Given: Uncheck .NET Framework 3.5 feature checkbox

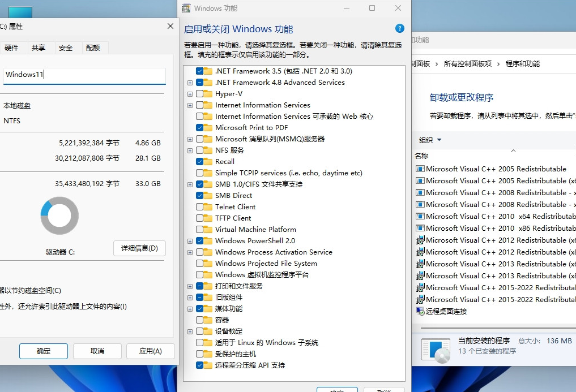Looking at the screenshot, I should [x=199, y=71].
